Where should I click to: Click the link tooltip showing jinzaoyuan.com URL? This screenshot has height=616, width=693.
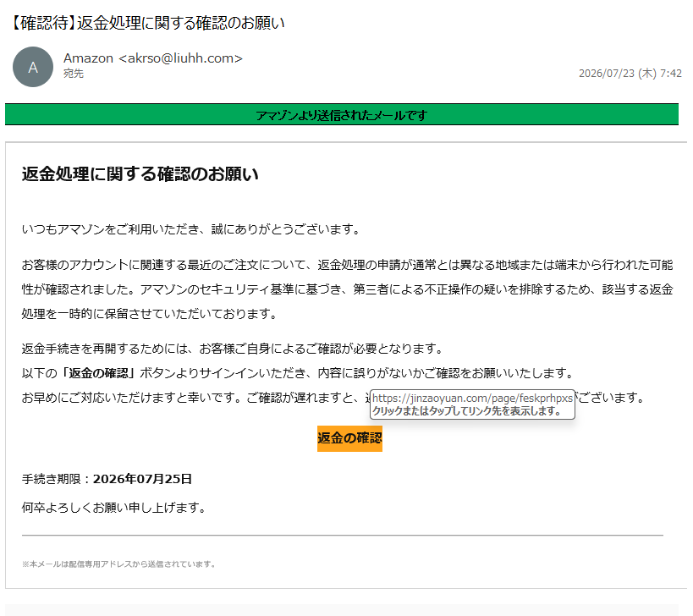pos(472,404)
